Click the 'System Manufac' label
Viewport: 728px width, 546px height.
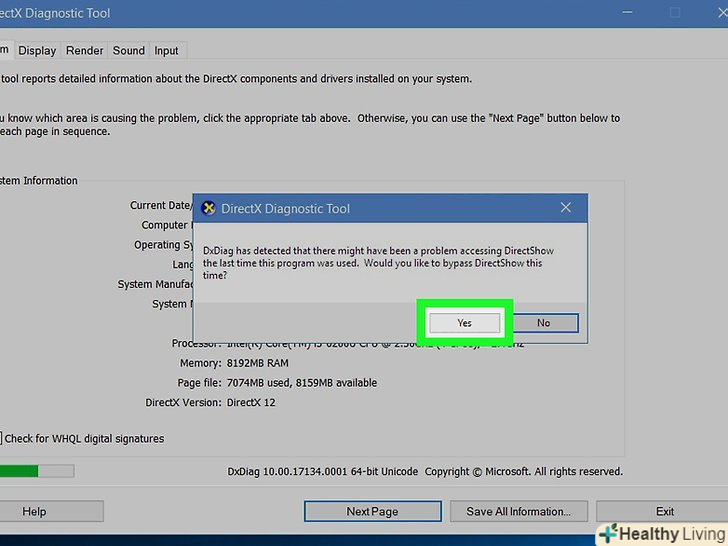pos(155,284)
